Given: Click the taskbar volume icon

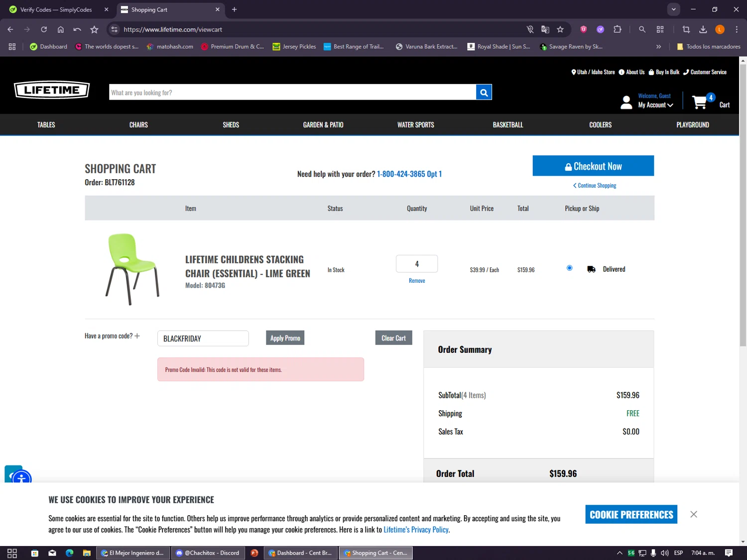Looking at the screenshot, I should coord(665,553).
